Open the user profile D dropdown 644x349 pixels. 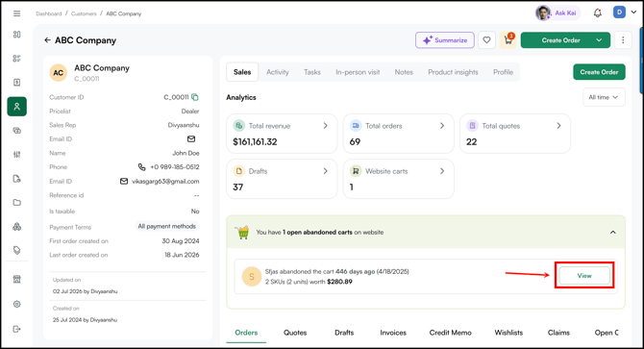coord(625,12)
